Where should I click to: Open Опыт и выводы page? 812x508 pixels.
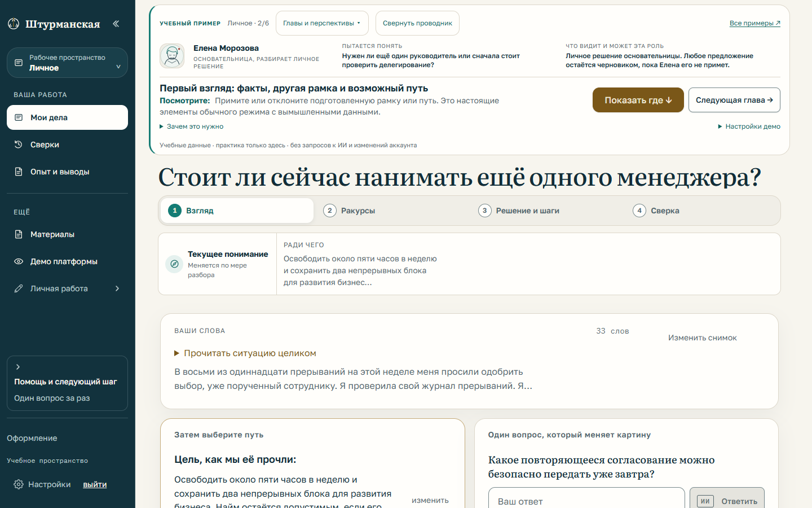(x=67, y=172)
